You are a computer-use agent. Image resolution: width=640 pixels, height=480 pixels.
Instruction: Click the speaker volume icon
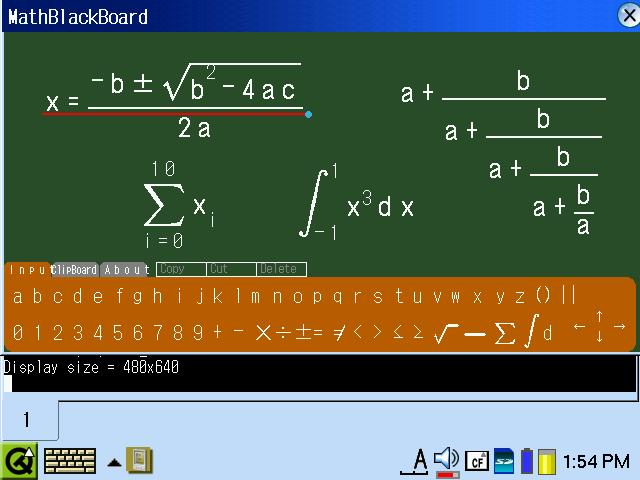pyautogui.click(x=447, y=459)
